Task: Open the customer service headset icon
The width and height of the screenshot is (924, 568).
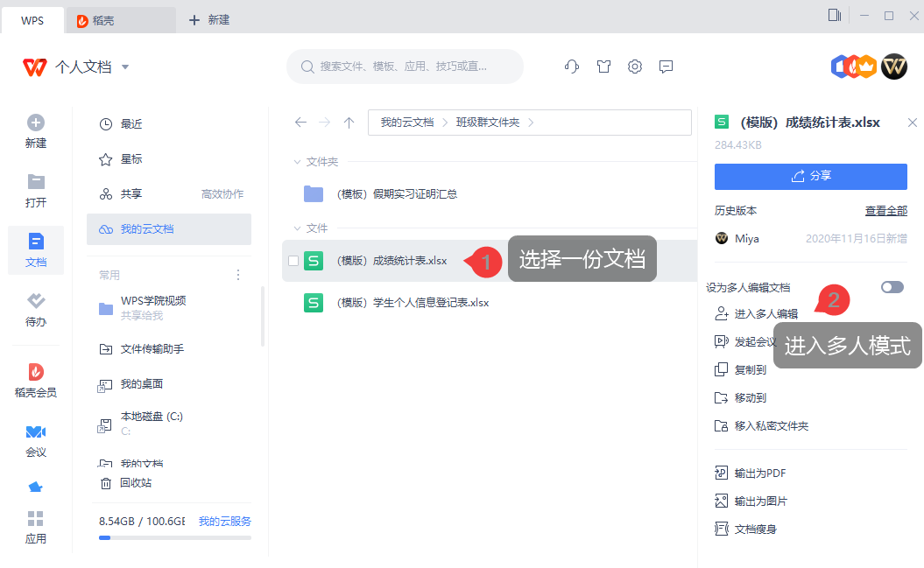Action: coord(571,67)
